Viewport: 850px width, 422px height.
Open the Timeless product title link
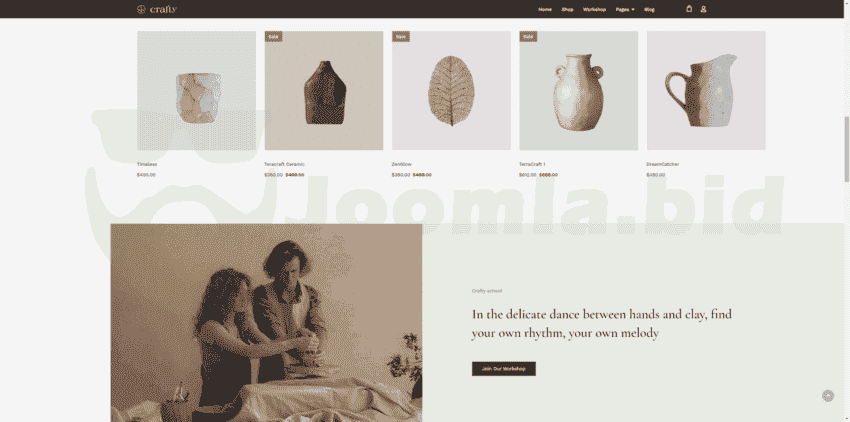click(147, 164)
